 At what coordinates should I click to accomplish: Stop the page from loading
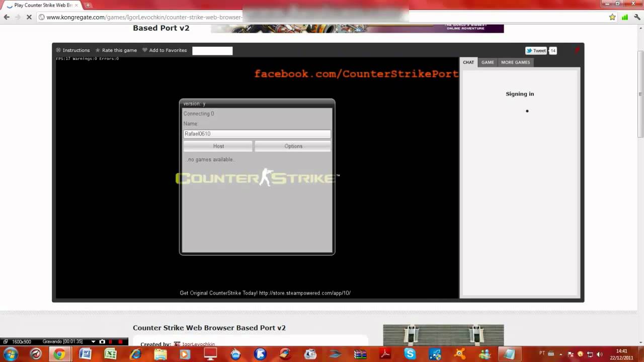[29, 17]
